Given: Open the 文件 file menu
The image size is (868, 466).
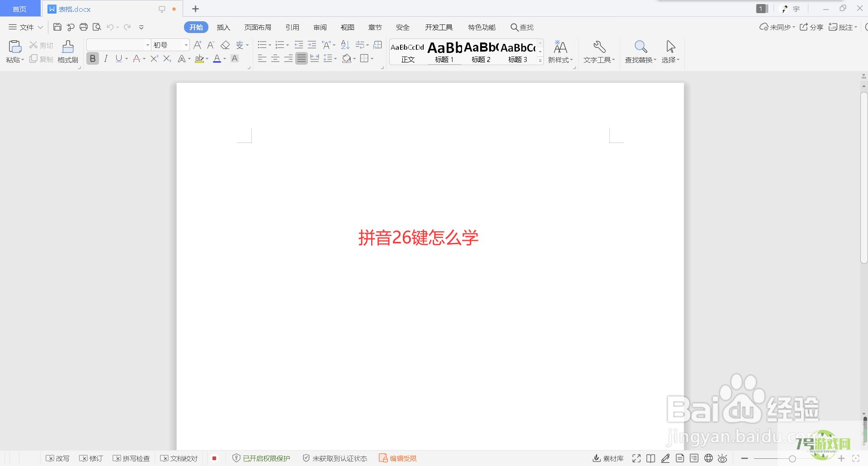Looking at the screenshot, I should tap(26, 27).
